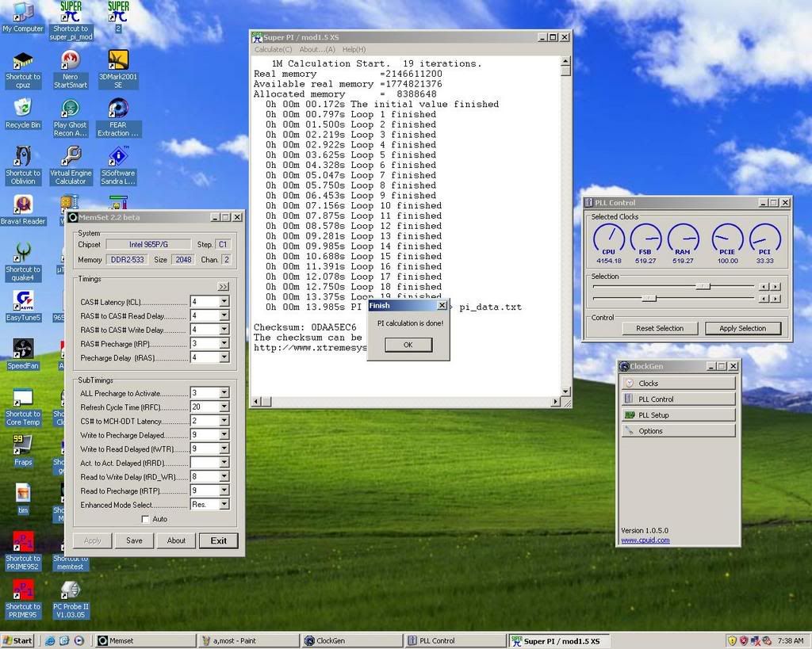Viewport: 812px width, 649px height.
Task: Open the www.cpuid.com link in ClockGen
Action: click(645, 540)
